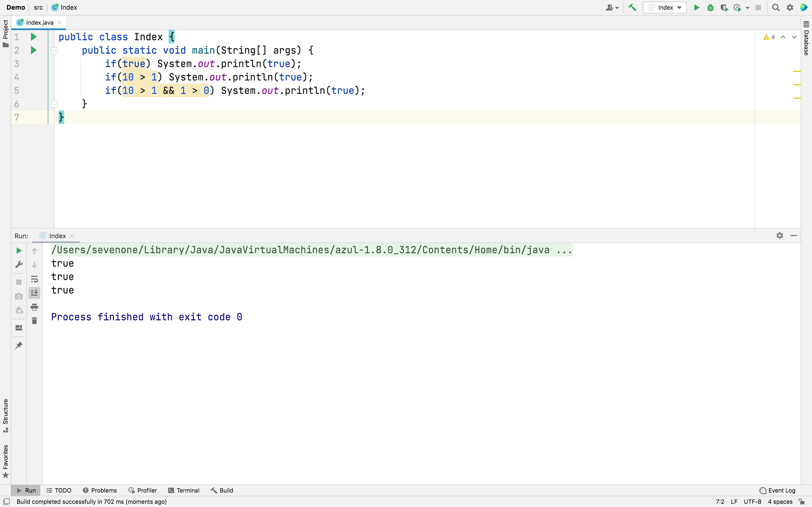Toggle Scroll to End in console

point(34,293)
